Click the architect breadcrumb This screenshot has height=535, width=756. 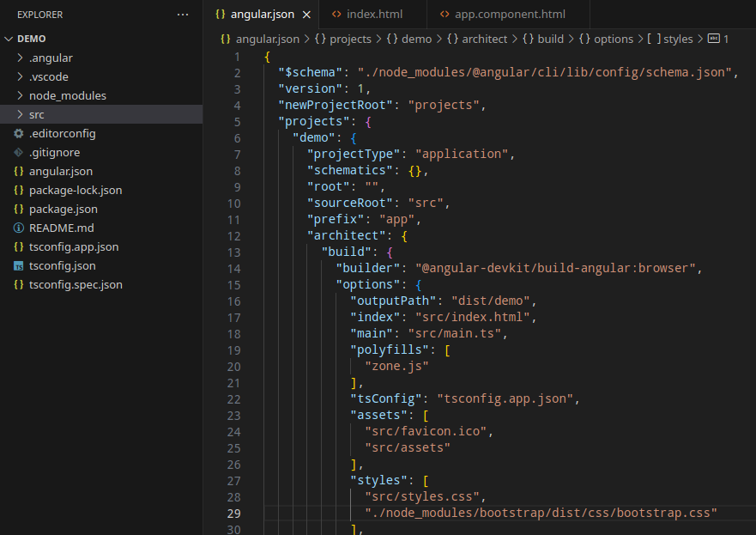pos(485,40)
